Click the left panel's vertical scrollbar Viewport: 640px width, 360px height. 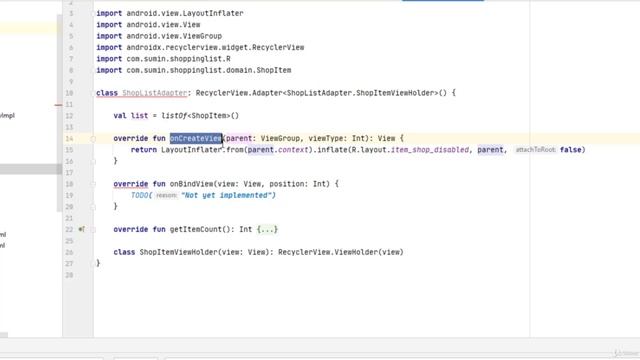click(59, 112)
